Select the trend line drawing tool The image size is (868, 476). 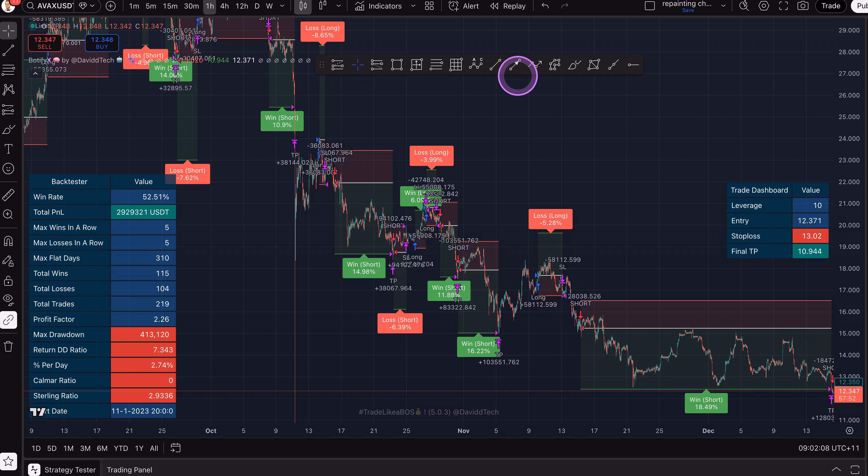9,50
